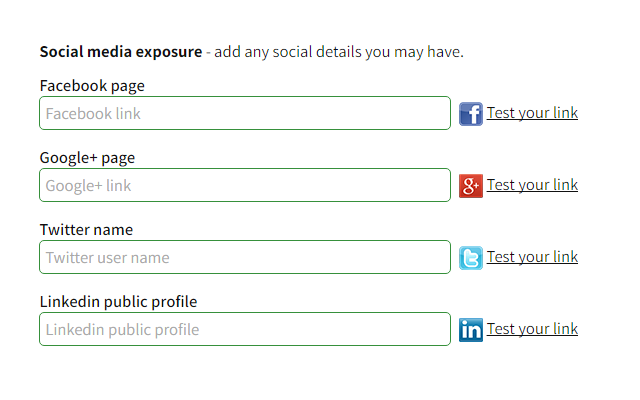Click the Facebook logo icon
640x400 pixels.
[470, 114]
